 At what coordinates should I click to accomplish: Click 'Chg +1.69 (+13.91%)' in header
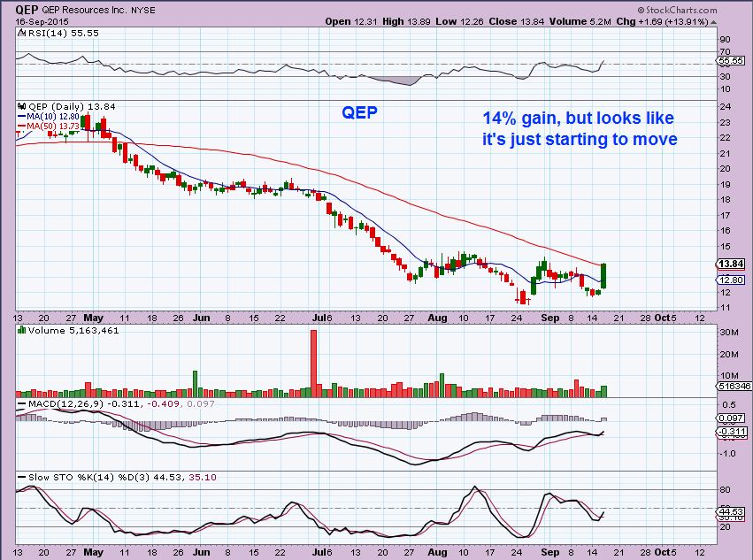[663, 21]
